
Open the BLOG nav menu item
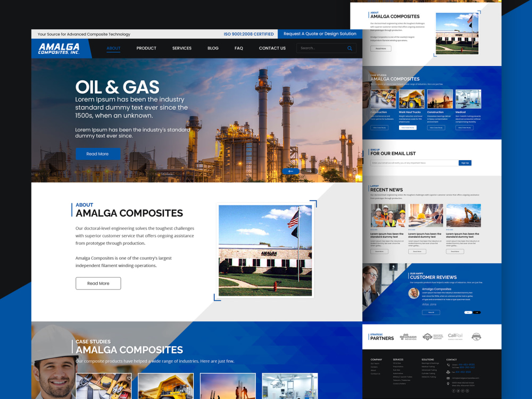pos(213,48)
